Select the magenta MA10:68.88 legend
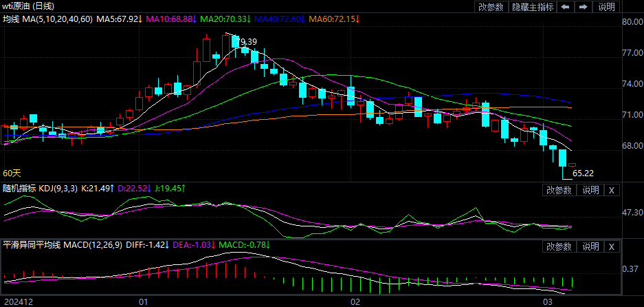 pos(170,19)
